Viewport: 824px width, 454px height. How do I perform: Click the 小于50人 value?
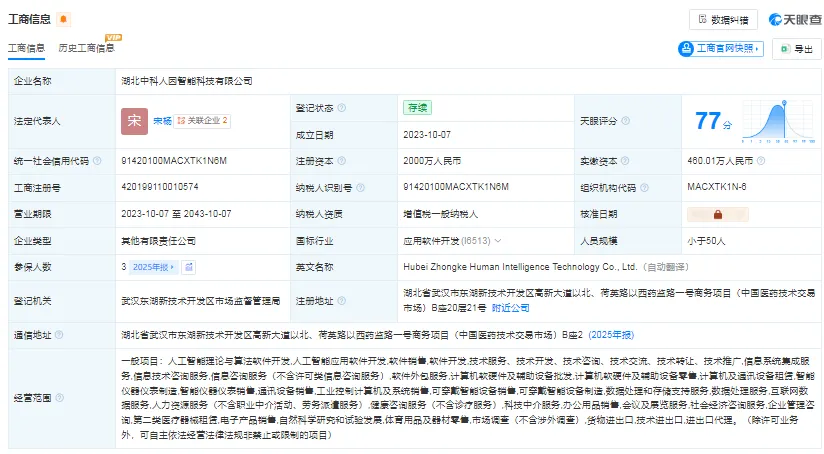coord(706,241)
